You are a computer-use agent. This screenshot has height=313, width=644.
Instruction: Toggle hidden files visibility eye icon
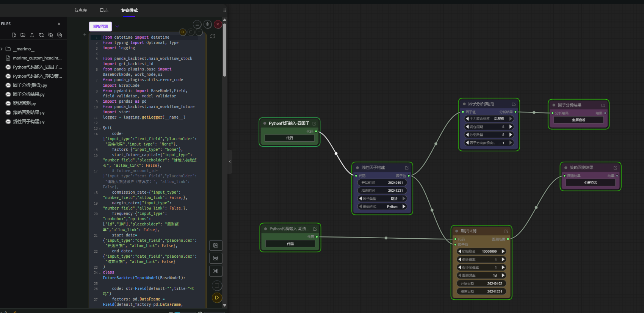[x=50, y=35]
